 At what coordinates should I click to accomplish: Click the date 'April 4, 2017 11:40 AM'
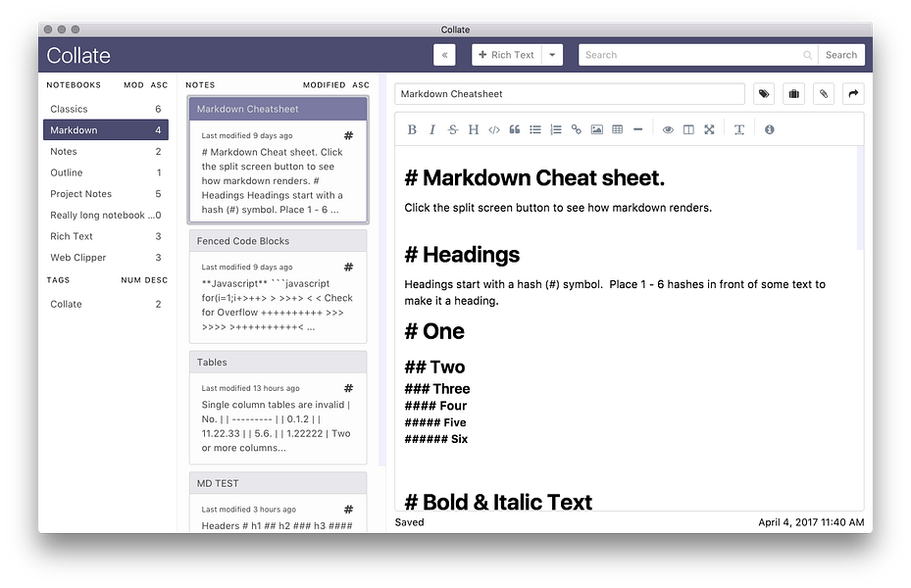pyautogui.click(x=811, y=521)
